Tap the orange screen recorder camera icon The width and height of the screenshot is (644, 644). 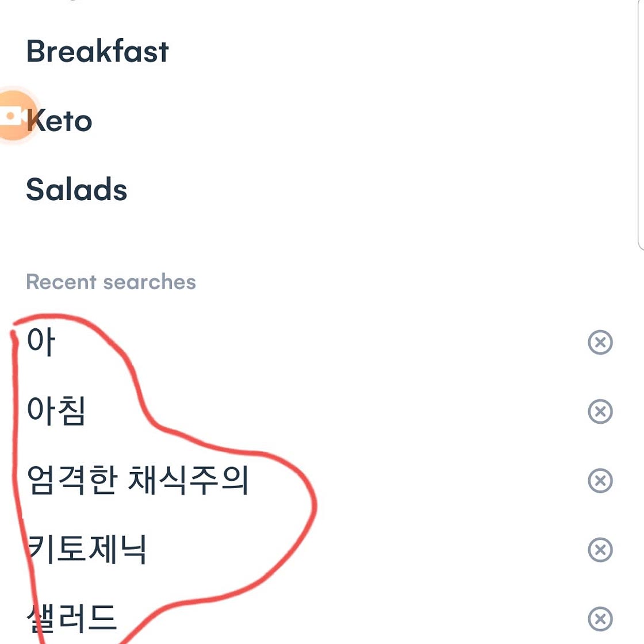click(x=13, y=116)
